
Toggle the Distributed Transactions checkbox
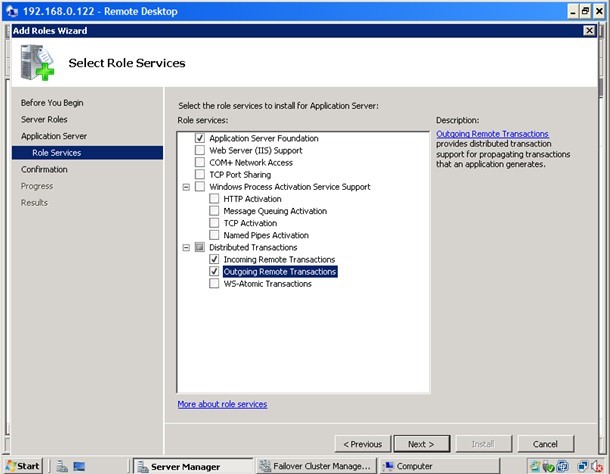tap(200, 247)
